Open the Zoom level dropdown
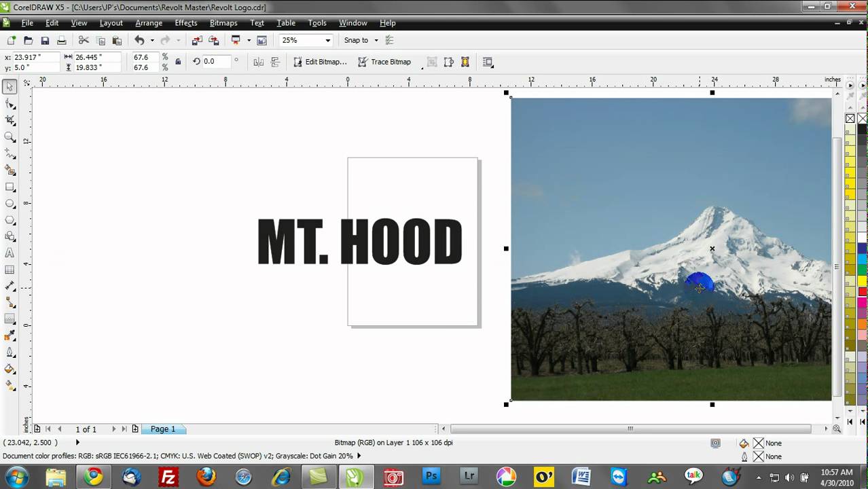 coord(327,40)
